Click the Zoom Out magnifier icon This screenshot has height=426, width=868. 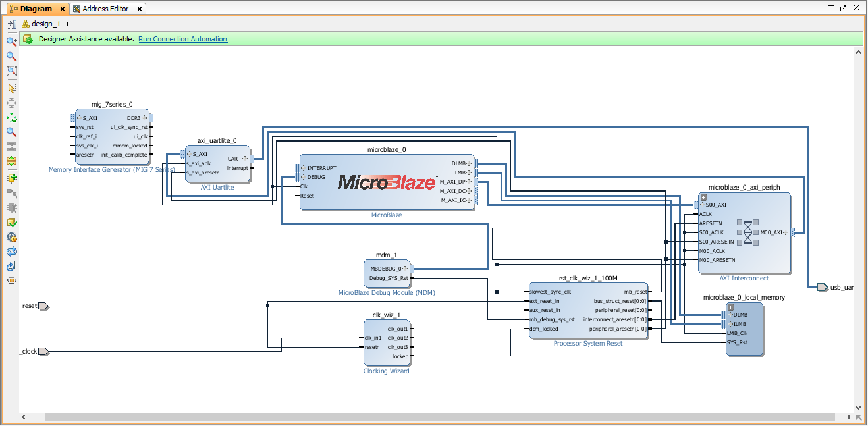(12, 56)
